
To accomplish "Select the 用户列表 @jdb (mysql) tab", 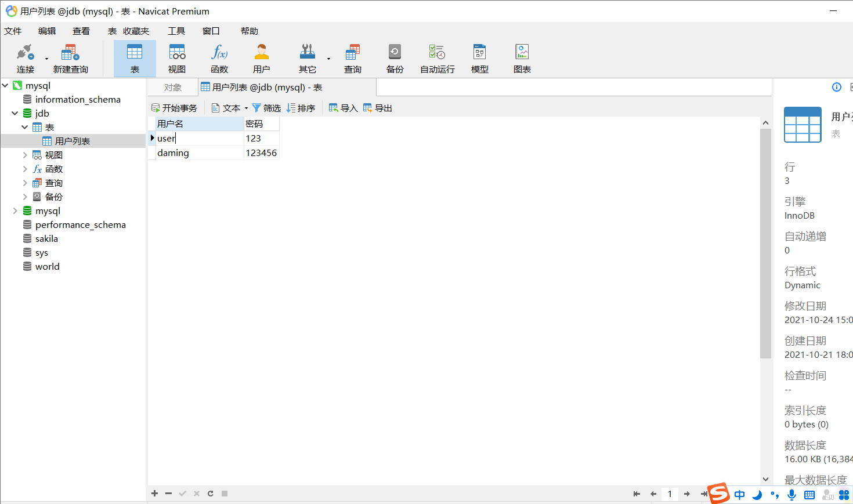I will [287, 88].
